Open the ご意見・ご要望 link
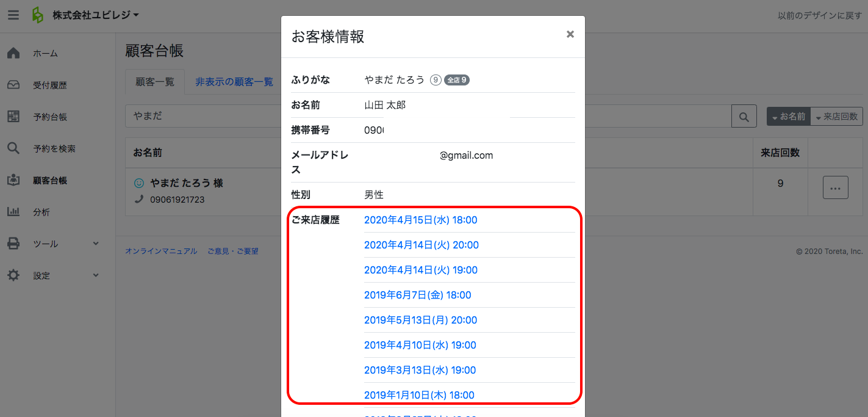Screen dimensions: 868x417 (233, 251)
